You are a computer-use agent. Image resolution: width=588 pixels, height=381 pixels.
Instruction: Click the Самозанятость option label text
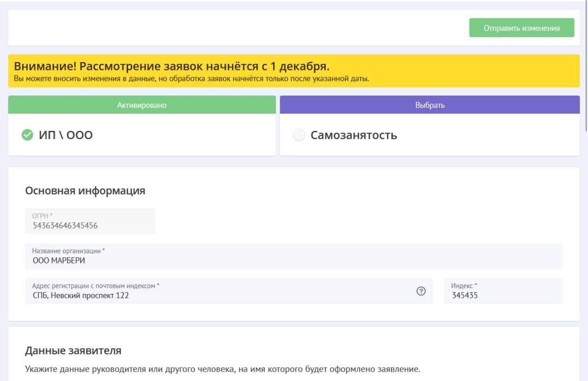click(354, 135)
